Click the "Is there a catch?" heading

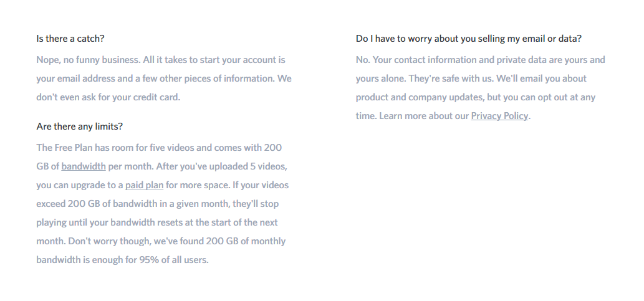coord(70,39)
